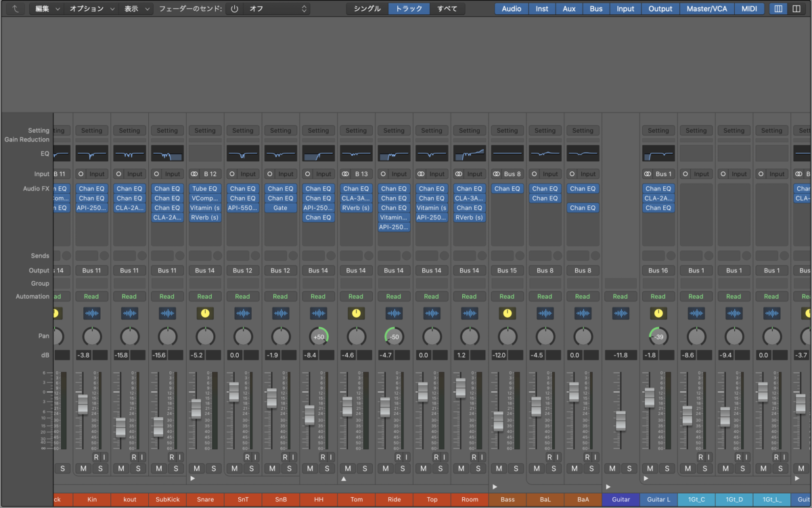The width and height of the screenshot is (812, 508).
Task: Toggle the MIDI channel filter button
Action: [x=749, y=9]
